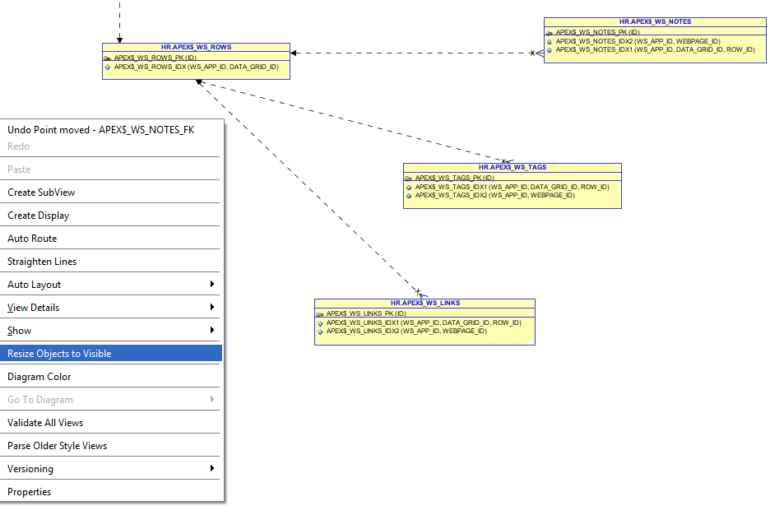Click primary key icon in WS_LINKS table
The width and height of the screenshot is (770, 515).
tap(320, 314)
